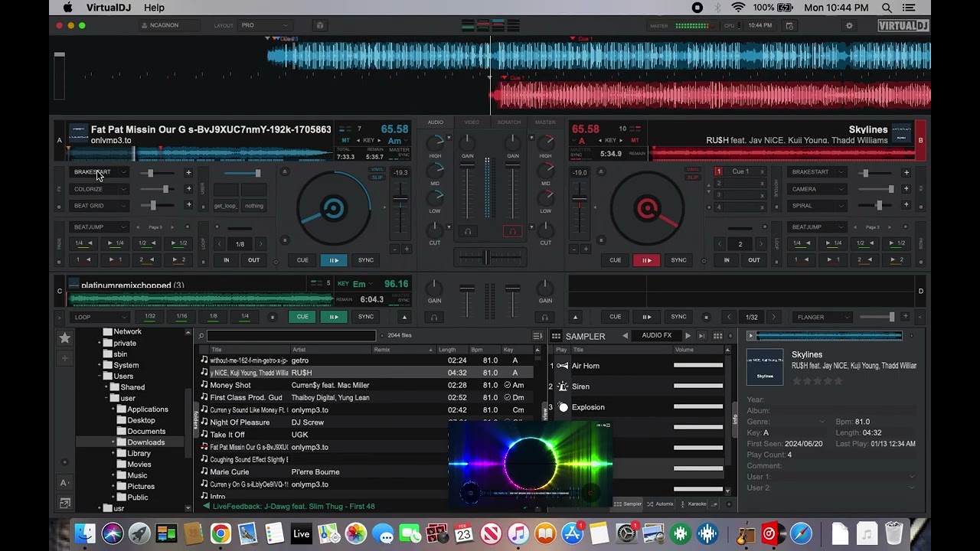Delete hot cue 1 with its X
980x551 pixels.
pos(762,171)
